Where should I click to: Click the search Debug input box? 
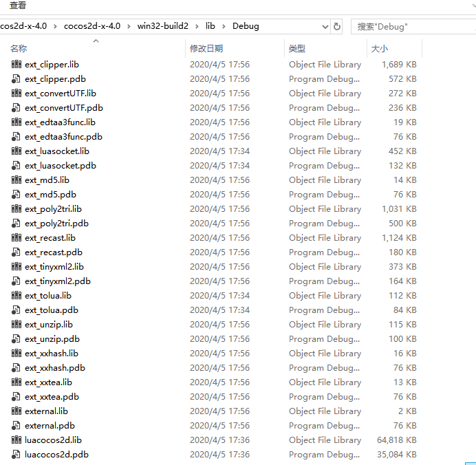[x=413, y=27]
